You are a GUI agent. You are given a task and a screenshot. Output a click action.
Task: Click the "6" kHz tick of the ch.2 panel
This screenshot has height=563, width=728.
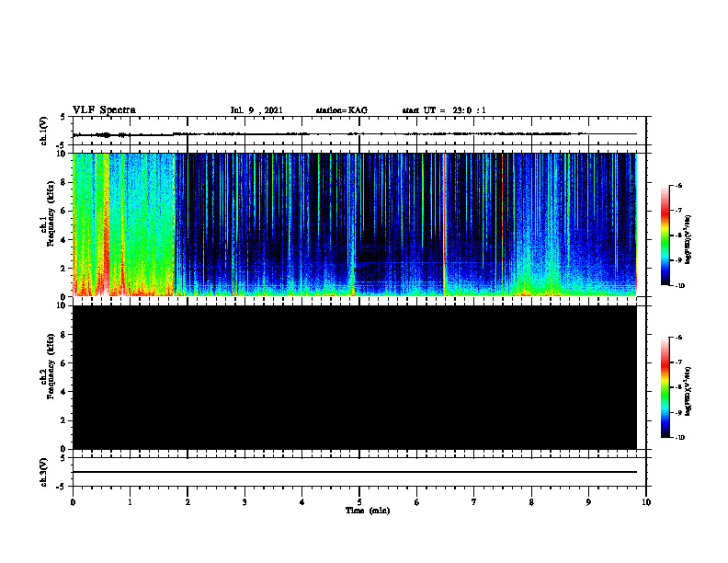point(64,363)
